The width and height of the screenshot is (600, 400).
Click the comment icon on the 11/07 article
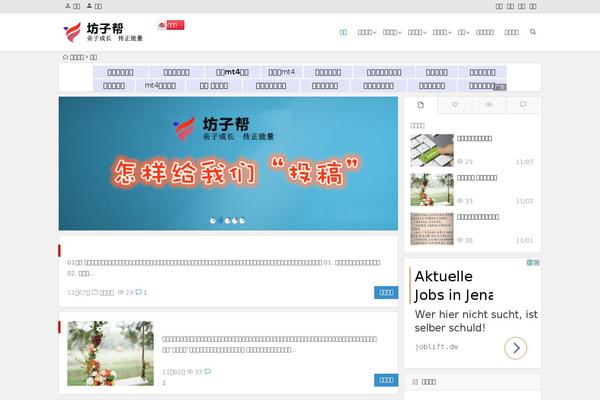[139, 292]
